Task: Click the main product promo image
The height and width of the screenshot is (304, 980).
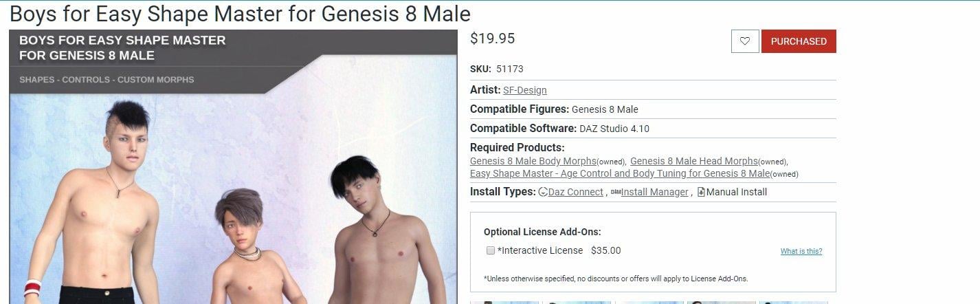Action: pos(233,166)
